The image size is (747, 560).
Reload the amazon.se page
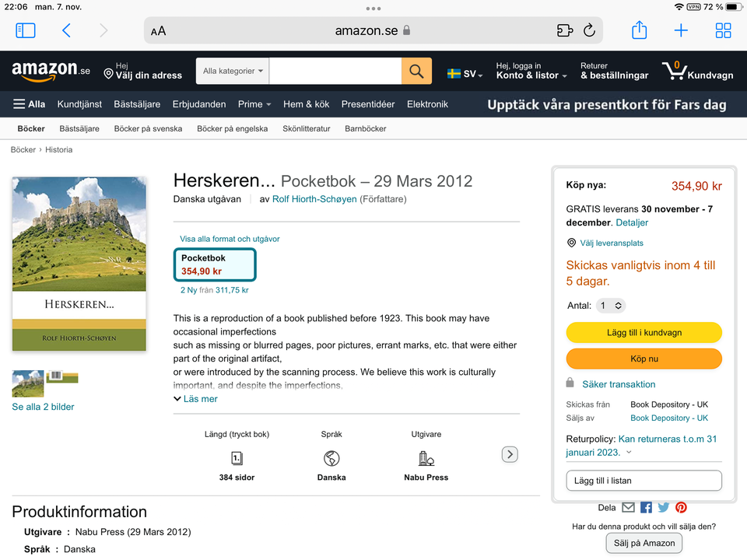point(589,30)
